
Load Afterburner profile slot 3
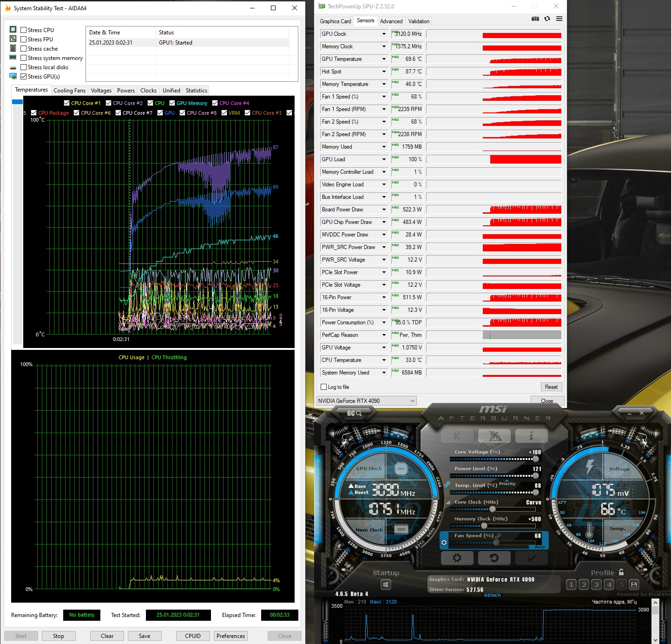point(596,585)
